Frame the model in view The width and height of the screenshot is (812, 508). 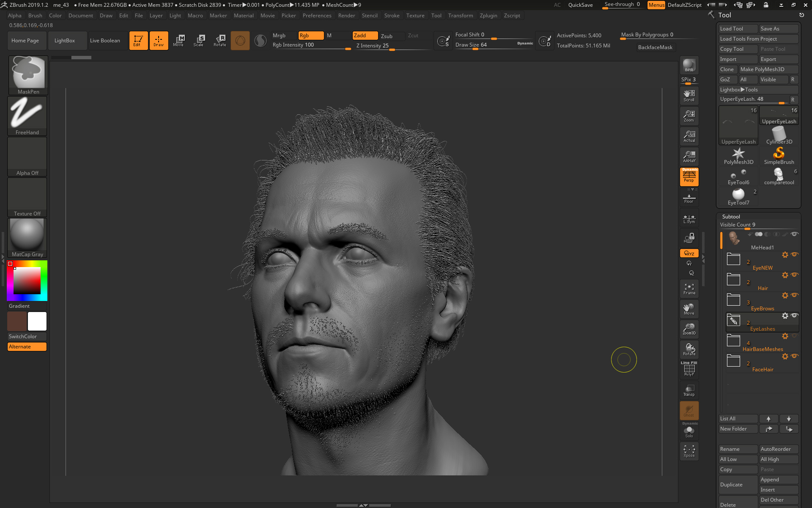[x=689, y=289]
